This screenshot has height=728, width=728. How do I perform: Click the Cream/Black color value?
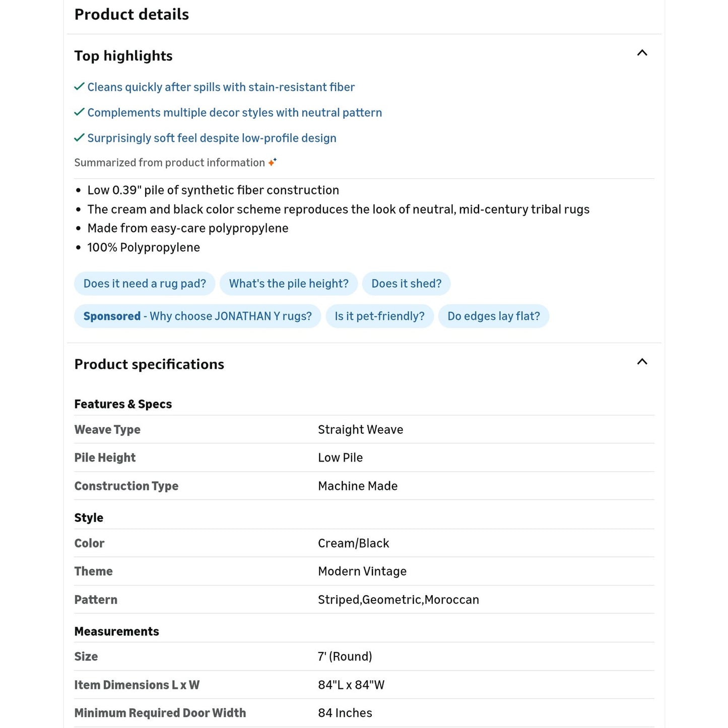click(353, 543)
